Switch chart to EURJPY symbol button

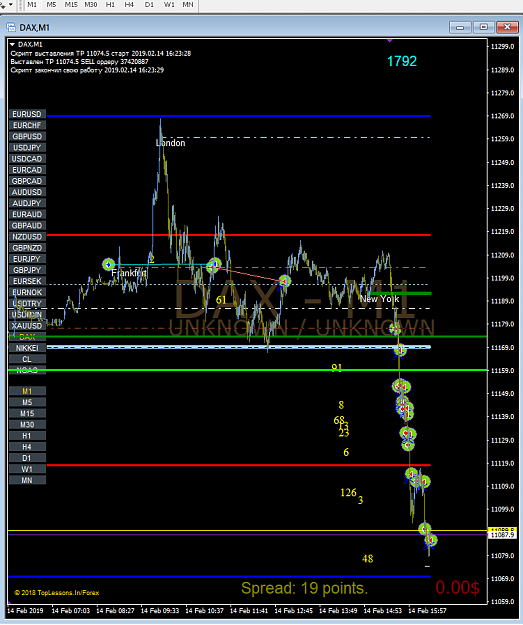pyautogui.click(x=27, y=259)
